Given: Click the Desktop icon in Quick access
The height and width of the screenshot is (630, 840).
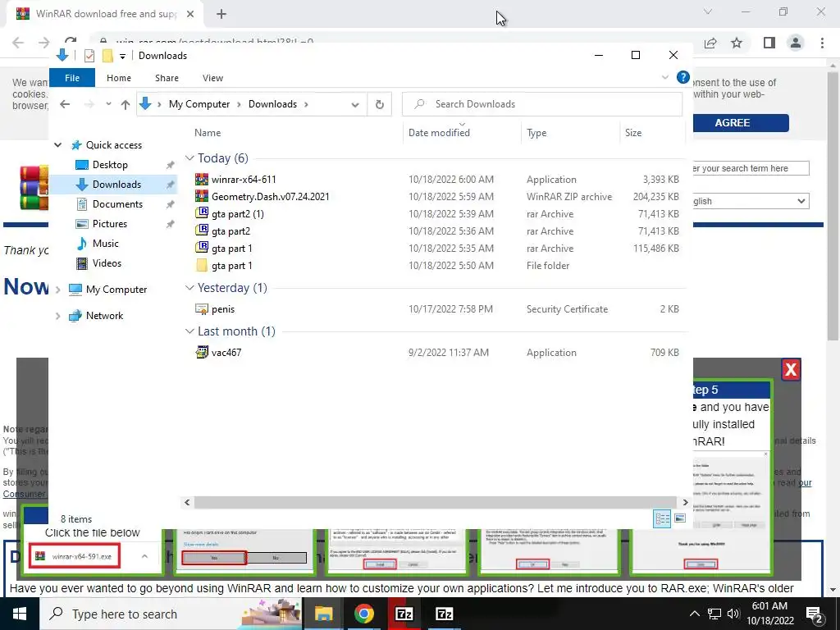Looking at the screenshot, I should [x=82, y=165].
